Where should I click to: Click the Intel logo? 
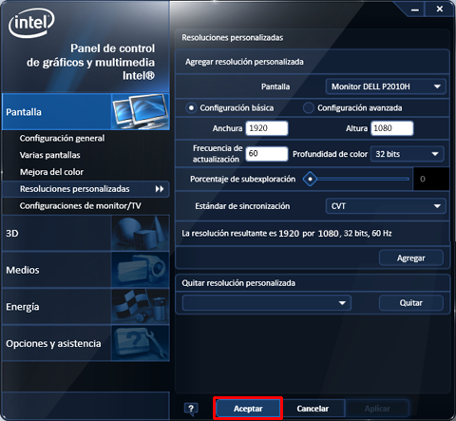[32, 23]
